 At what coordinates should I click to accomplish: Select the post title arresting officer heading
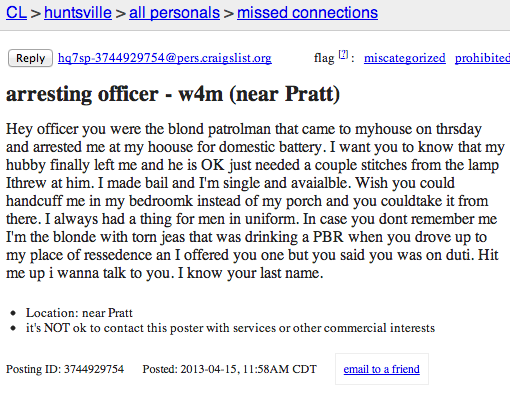pyautogui.click(x=173, y=94)
